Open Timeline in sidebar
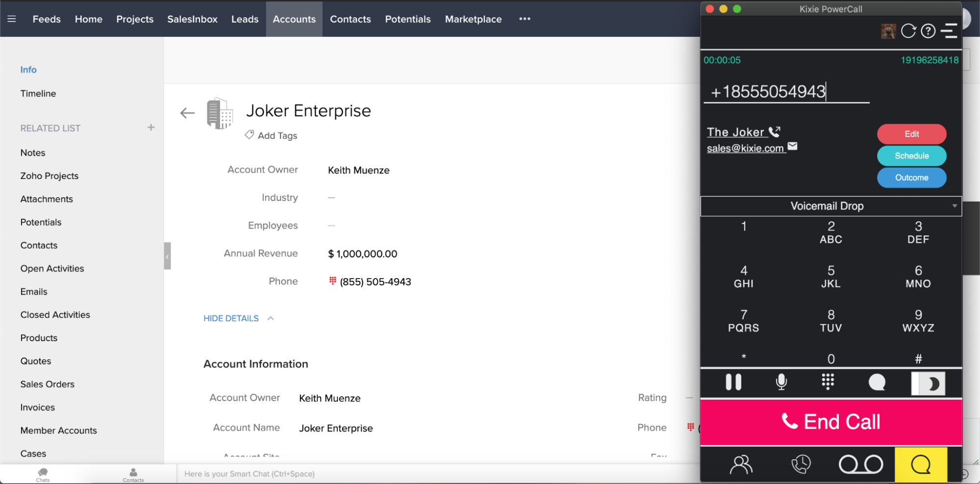The height and width of the screenshot is (484, 980). click(x=38, y=93)
